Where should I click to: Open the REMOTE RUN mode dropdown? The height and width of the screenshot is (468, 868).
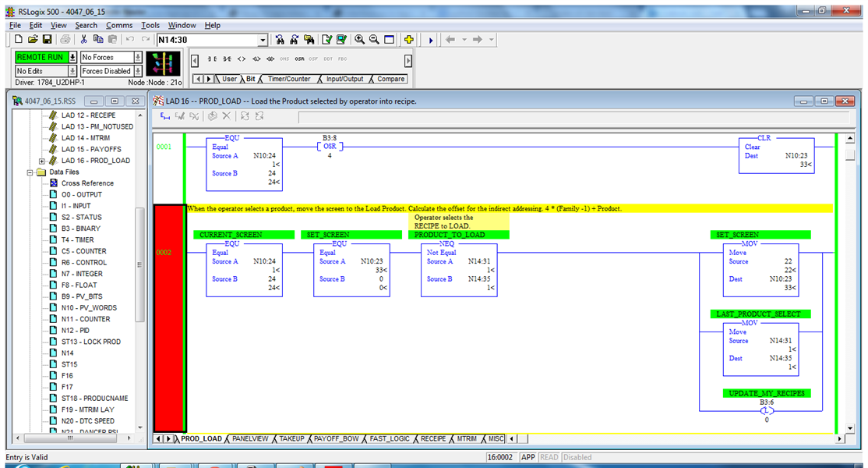pos(72,57)
